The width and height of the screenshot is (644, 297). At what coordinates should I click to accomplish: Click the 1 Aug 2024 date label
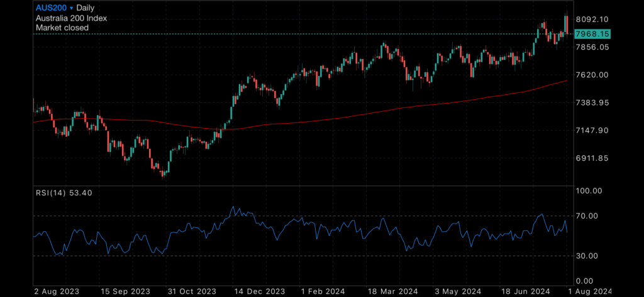tap(589, 291)
